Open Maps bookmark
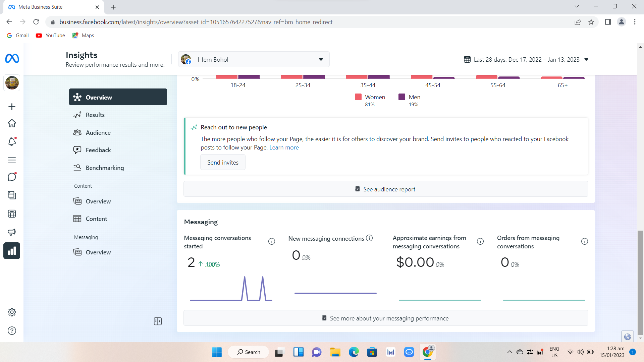This screenshot has height=362, width=644. click(83, 36)
